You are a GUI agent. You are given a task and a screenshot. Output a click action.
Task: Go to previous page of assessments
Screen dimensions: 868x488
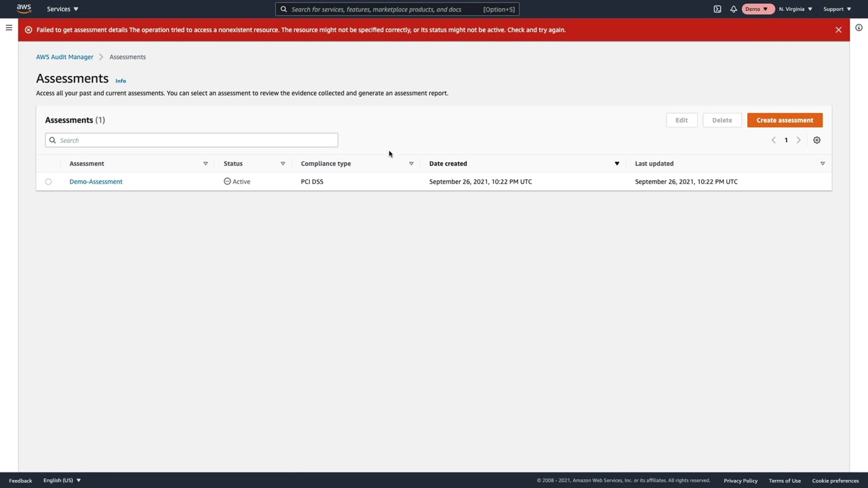[773, 140]
